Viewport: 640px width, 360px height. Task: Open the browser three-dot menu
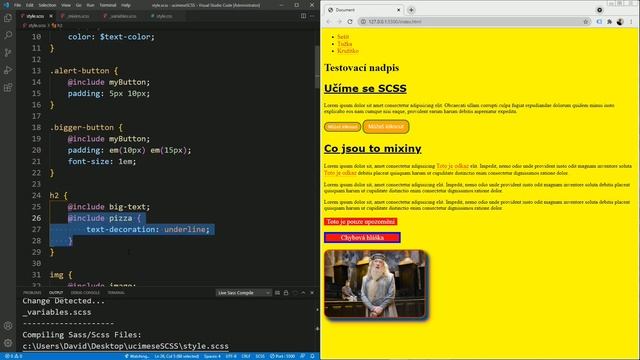(631, 22)
